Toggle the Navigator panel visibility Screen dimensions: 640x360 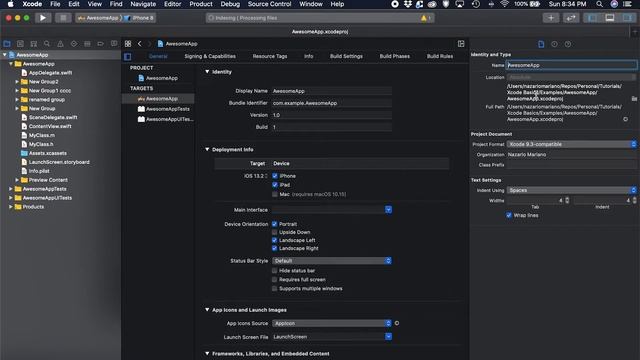pyautogui.click(x=592, y=18)
